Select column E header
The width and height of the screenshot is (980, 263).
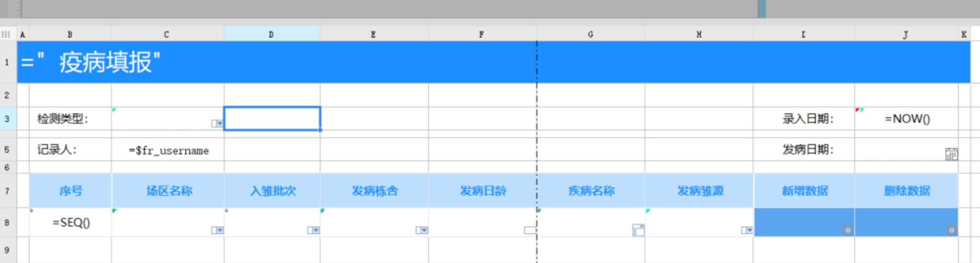pyautogui.click(x=374, y=35)
